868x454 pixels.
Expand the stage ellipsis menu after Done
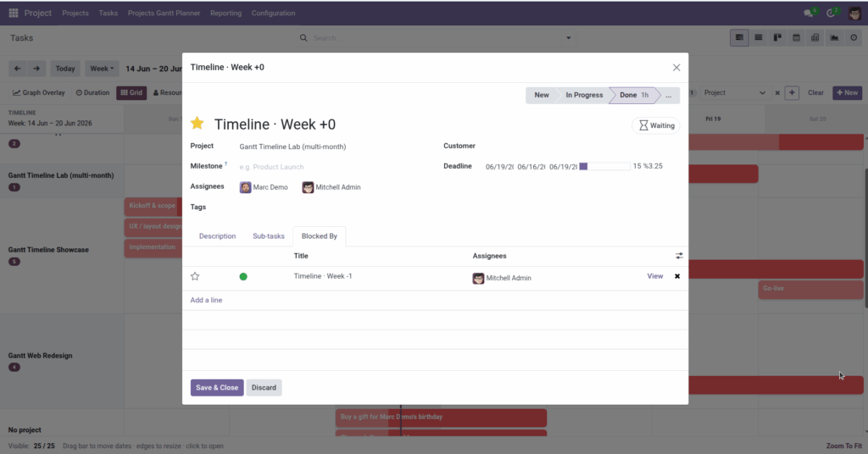click(670, 95)
